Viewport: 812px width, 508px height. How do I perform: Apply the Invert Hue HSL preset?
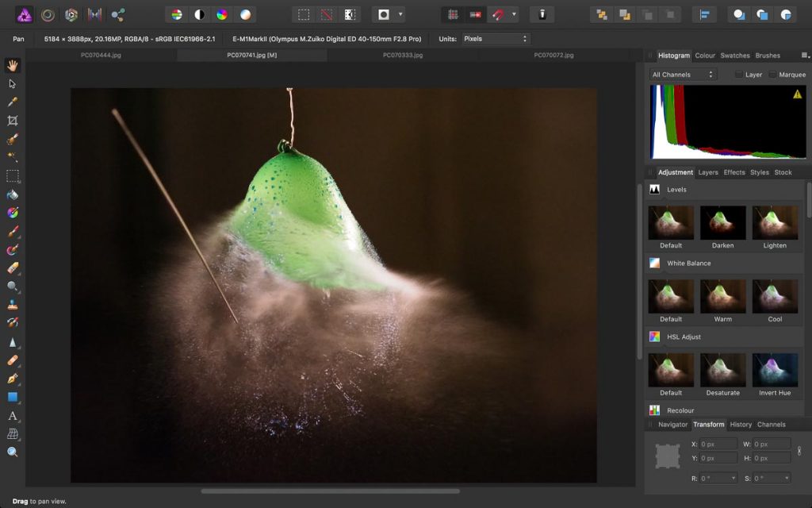point(775,370)
